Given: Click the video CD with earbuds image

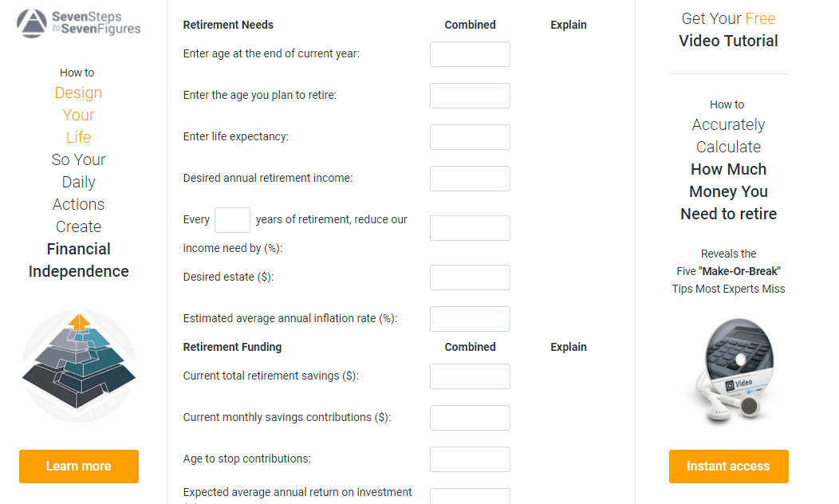Looking at the screenshot, I should coord(735,371).
